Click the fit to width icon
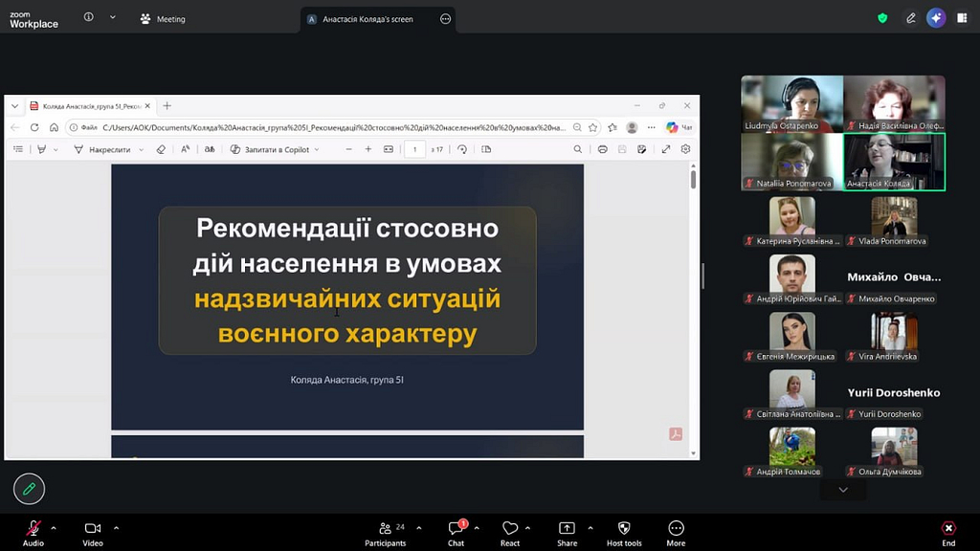980x551 pixels. point(389,149)
